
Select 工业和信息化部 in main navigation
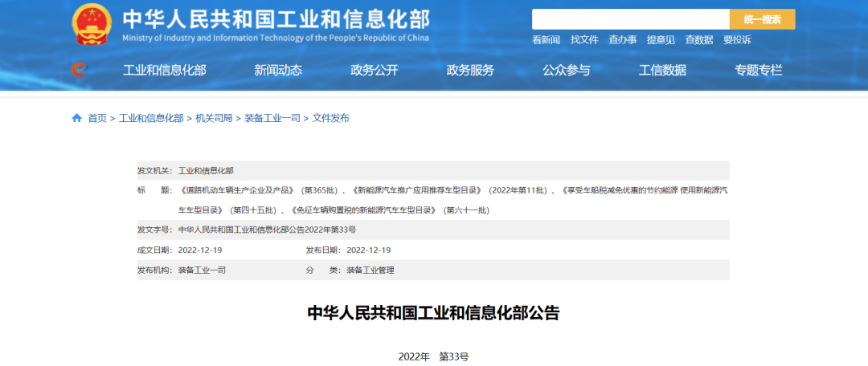coord(164,70)
